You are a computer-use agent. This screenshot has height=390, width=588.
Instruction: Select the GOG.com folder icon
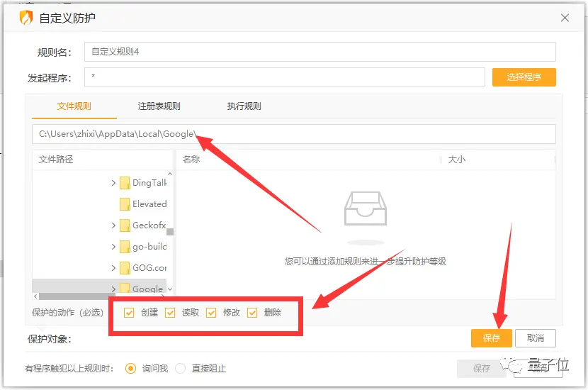pos(125,268)
